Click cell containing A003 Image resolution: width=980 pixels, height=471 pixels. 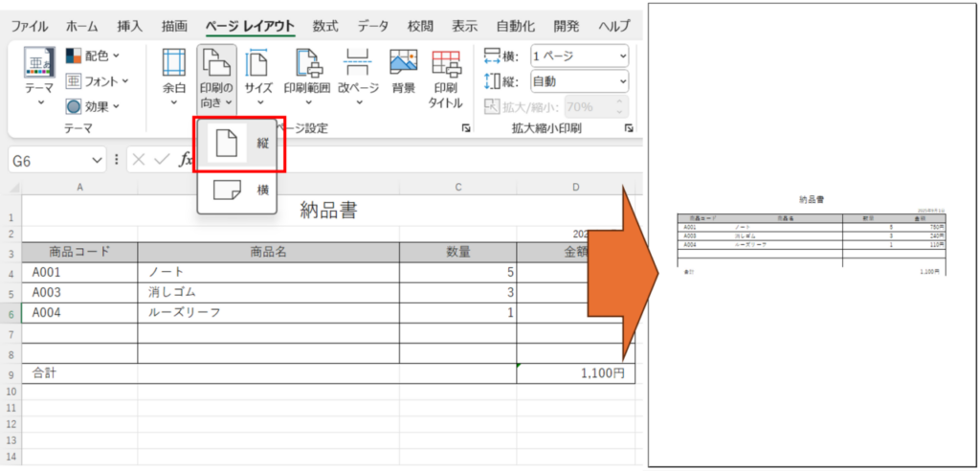point(79,293)
